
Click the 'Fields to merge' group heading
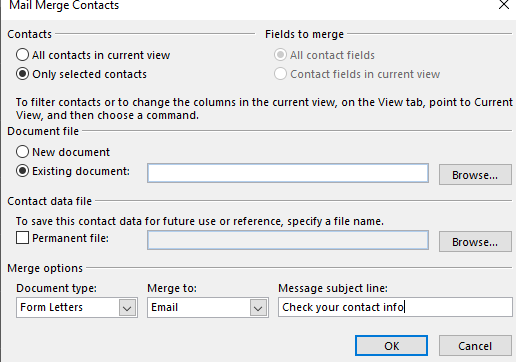(304, 34)
